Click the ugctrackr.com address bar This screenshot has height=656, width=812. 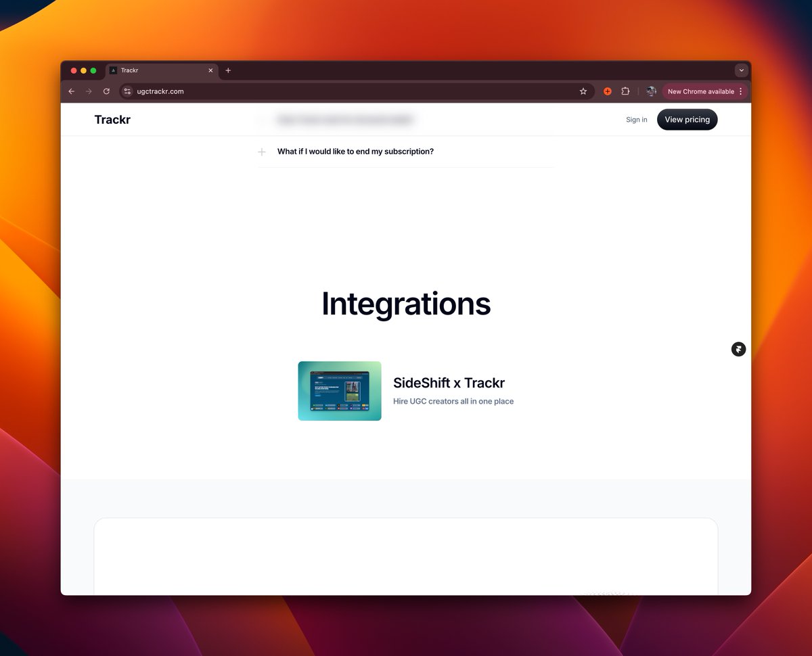point(357,91)
